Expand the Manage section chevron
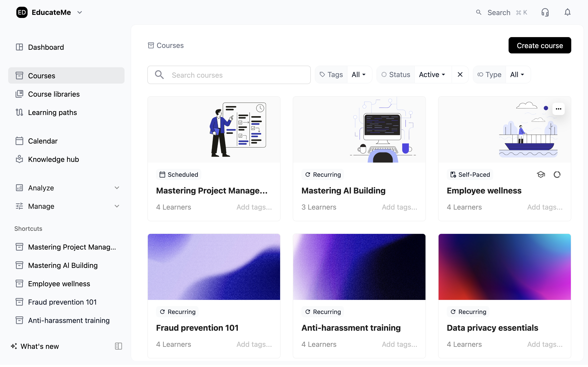Screen dimensions: 588x367 (x=117, y=206)
